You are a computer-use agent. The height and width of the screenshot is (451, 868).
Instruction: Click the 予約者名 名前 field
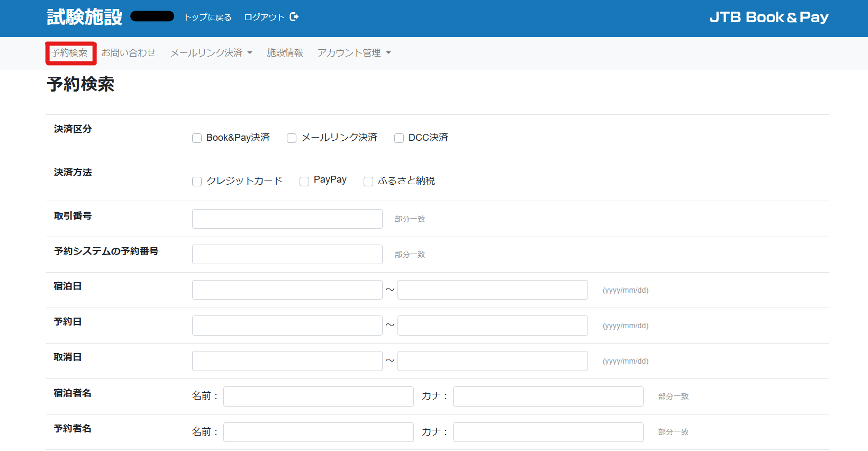(319, 432)
